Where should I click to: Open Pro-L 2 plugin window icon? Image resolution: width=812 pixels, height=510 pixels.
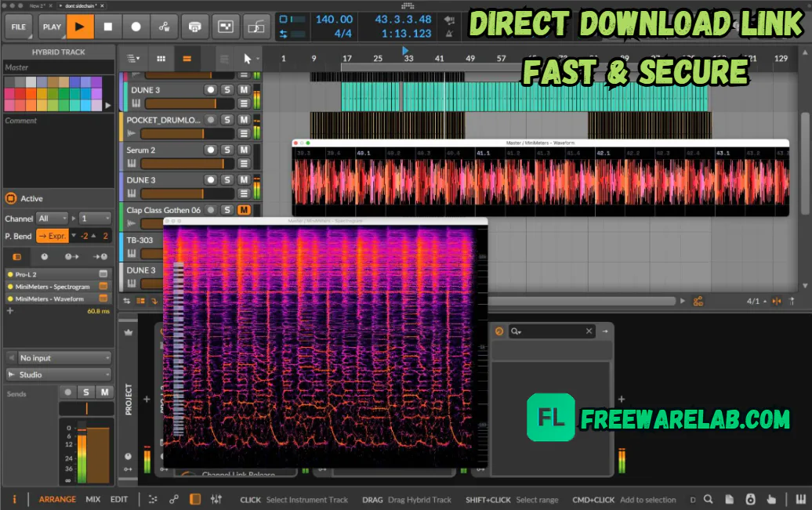coord(103,274)
